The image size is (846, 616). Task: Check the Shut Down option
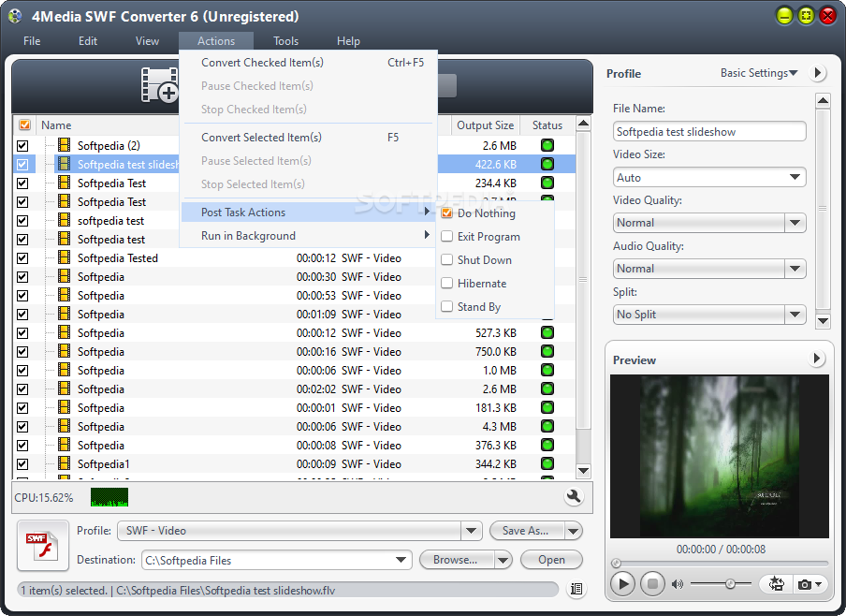point(446,259)
